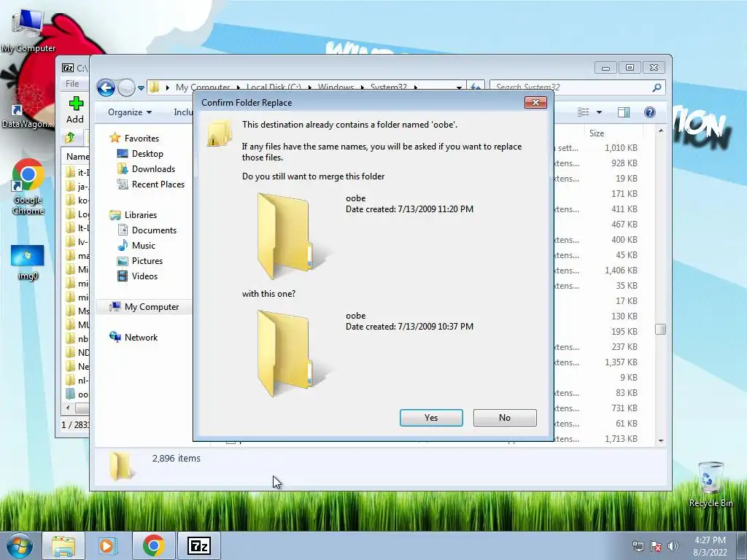Click the 1,713 KB size cell
Viewport: 747px width, 560px height.
coord(621,439)
